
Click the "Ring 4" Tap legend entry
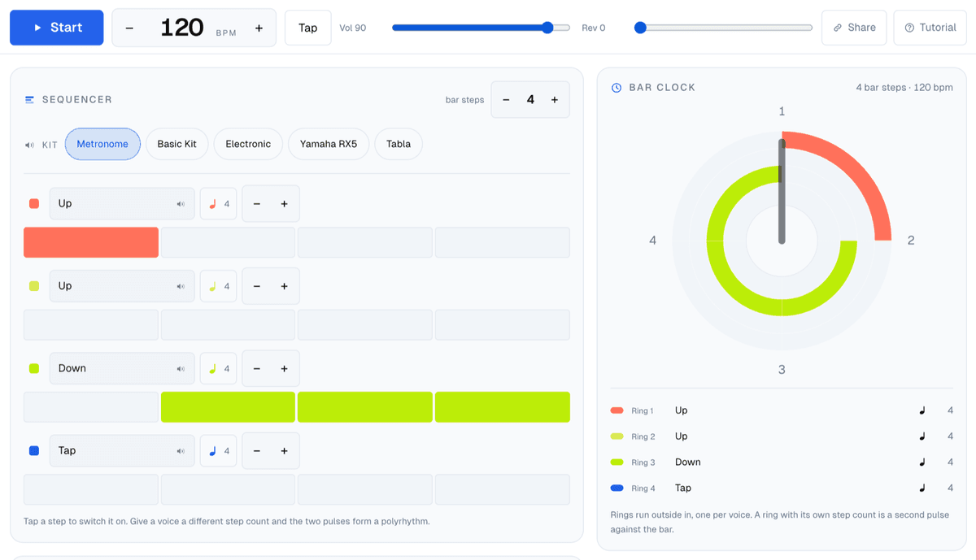(782, 488)
